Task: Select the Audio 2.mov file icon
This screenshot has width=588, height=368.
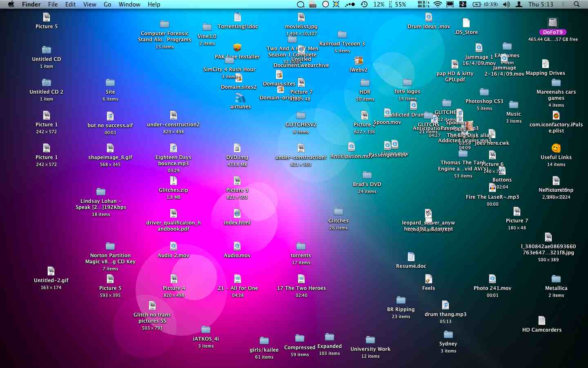Action: click(174, 246)
